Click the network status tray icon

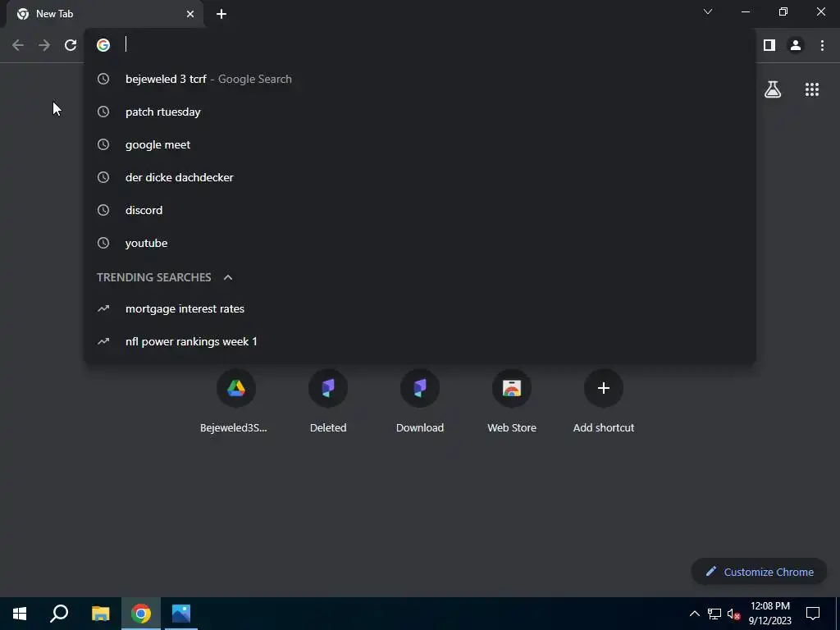pos(714,614)
